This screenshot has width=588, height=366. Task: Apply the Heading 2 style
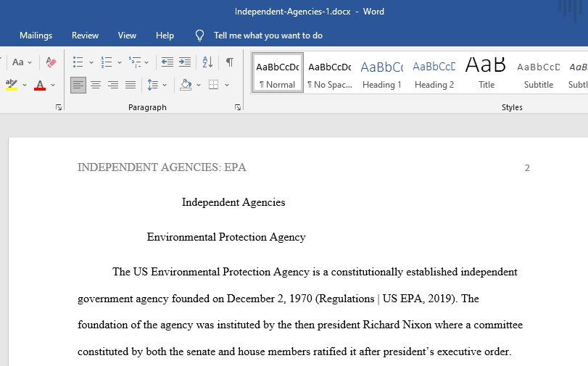(x=434, y=72)
